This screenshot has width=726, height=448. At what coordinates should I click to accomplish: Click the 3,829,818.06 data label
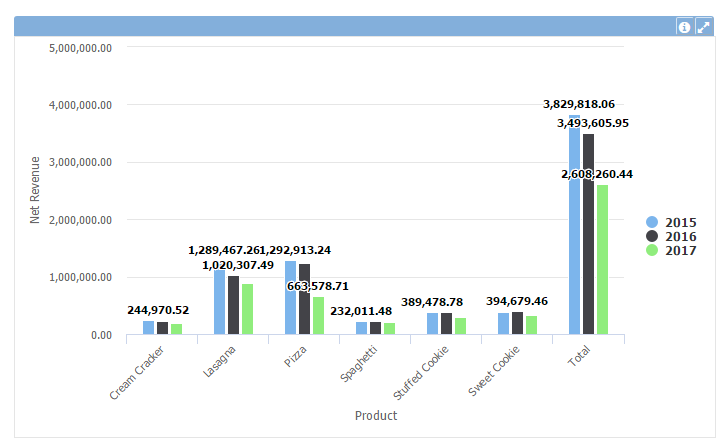pos(578,104)
